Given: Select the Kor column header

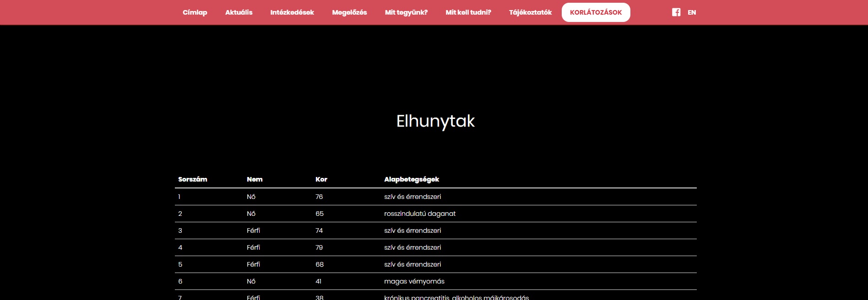Looking at the screenshot, I should pos(321,179).
